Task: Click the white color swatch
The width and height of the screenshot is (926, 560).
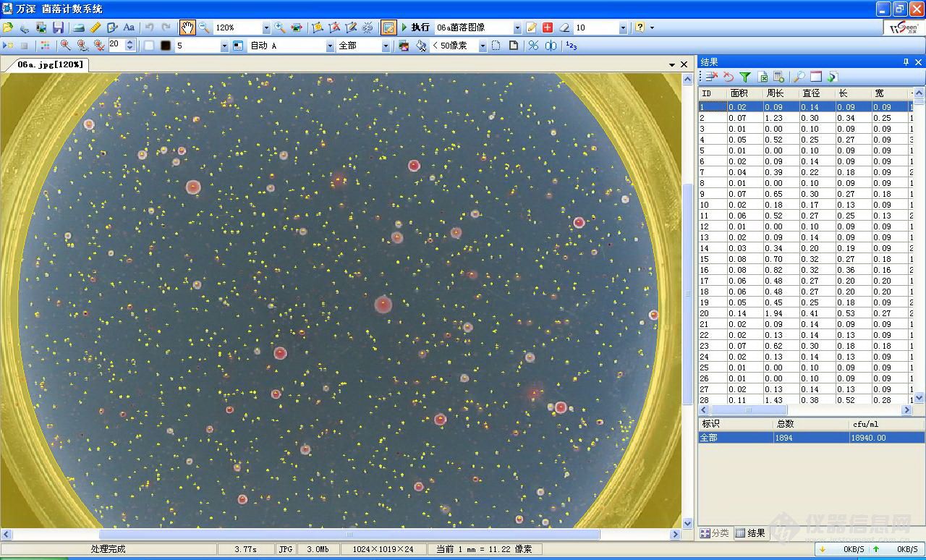Action: click(x=149, y=46)
